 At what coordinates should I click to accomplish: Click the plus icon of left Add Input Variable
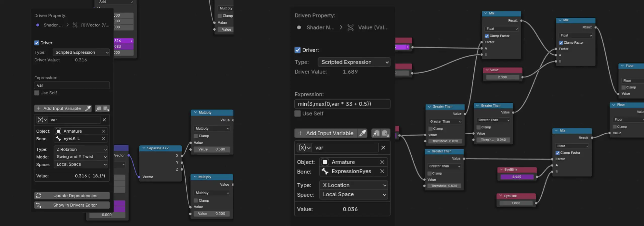coord(39,108)
